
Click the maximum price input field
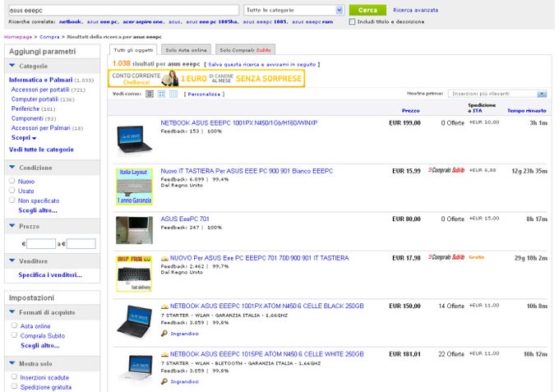click(81, 244)
